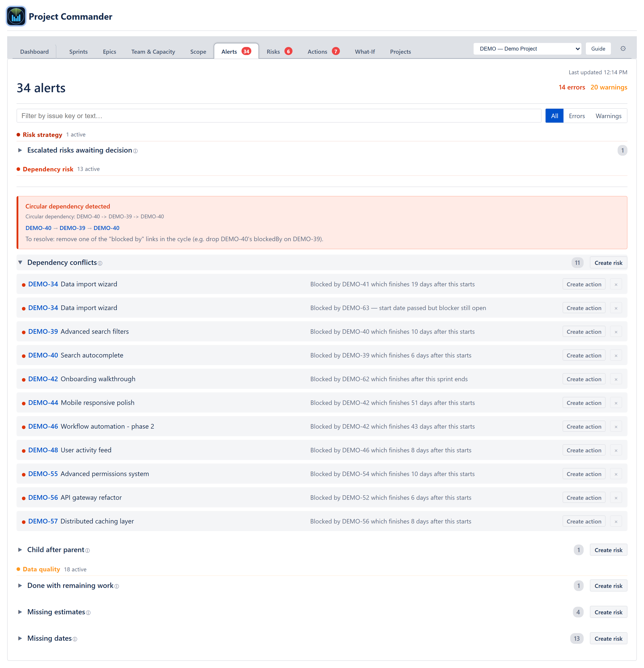This screenshot has width=644, height=668.
Task: Click the 20 warnings summary count
Action: (609, 87)
